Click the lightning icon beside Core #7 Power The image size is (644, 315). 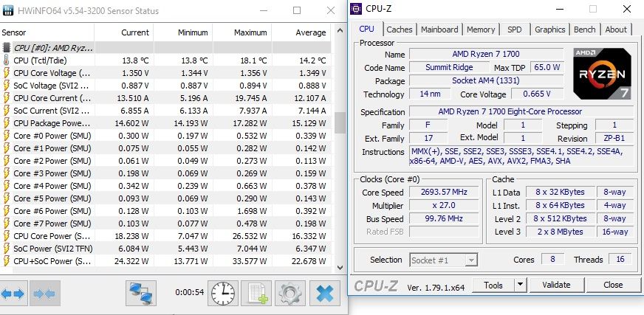point(6,223)
